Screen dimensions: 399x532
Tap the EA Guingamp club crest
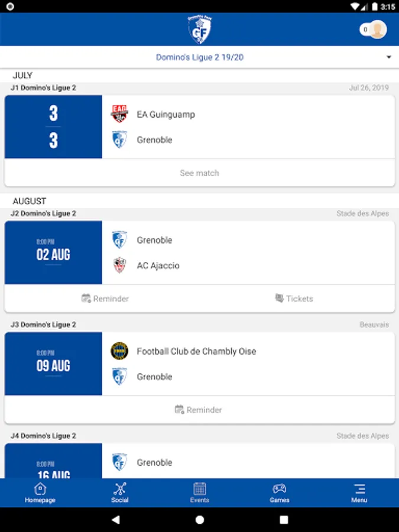119,114
